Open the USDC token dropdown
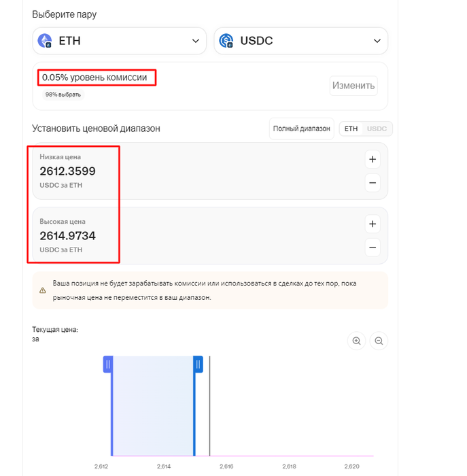 click(x=300, y=41)
